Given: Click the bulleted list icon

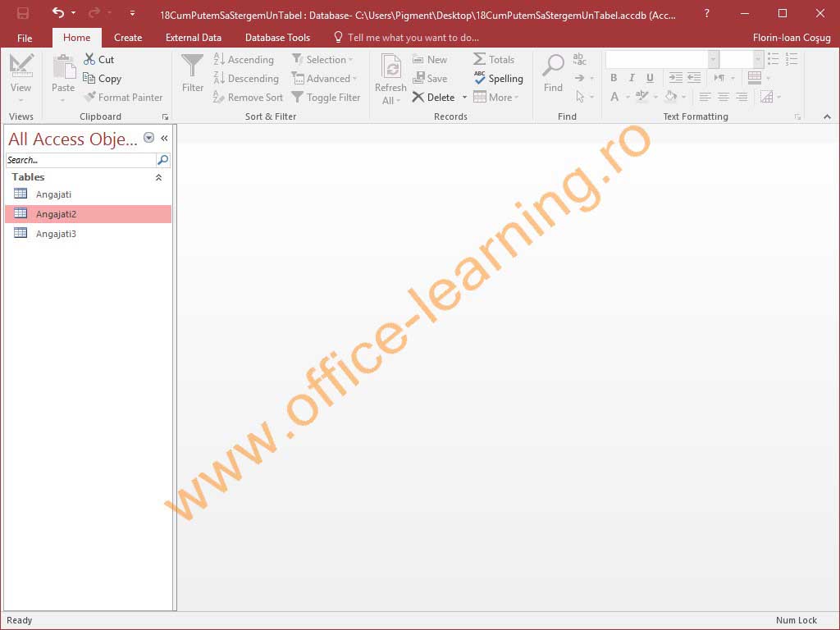Looking at the screenshot, I should click(773, 59).
